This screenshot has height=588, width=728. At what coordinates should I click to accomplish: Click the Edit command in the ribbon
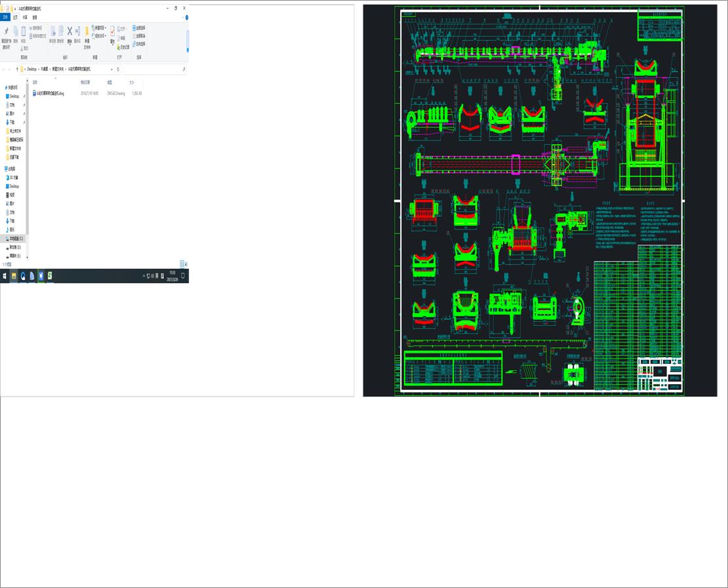click(121, 38)
